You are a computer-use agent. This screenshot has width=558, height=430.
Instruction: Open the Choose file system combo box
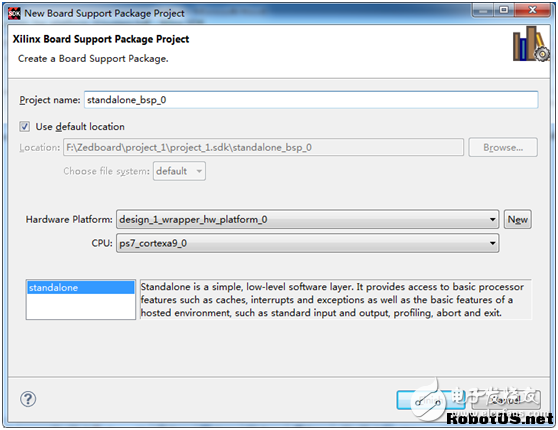pos(179,171)
